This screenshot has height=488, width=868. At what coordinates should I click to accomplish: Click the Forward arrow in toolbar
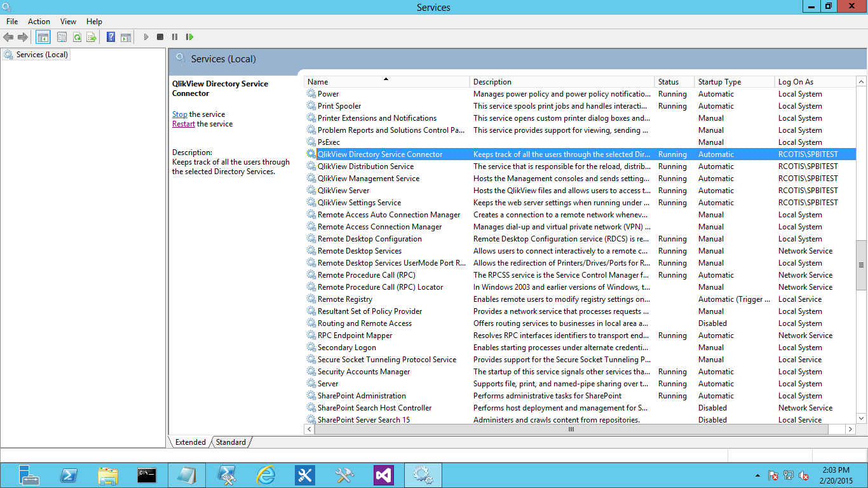(23, 37)
